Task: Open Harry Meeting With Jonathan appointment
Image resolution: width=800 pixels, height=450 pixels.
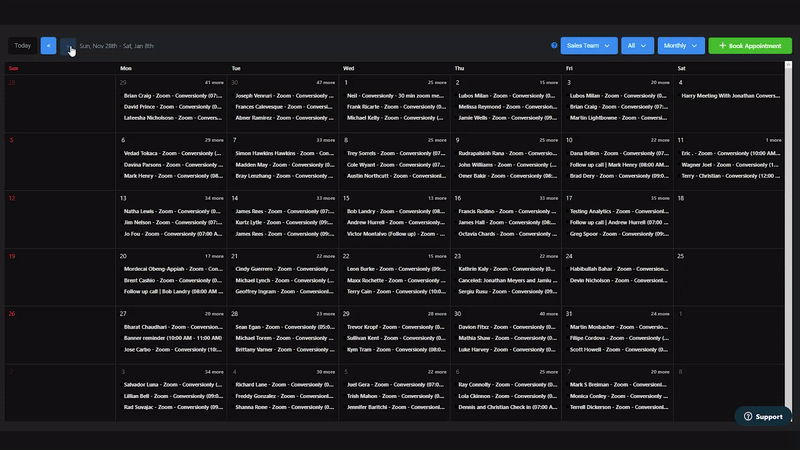Action: [x=730, y=96]
